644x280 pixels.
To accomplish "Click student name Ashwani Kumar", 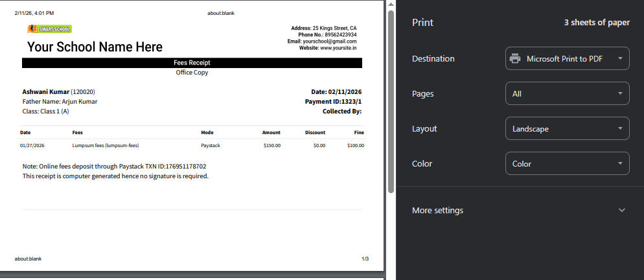I will 45,92.
